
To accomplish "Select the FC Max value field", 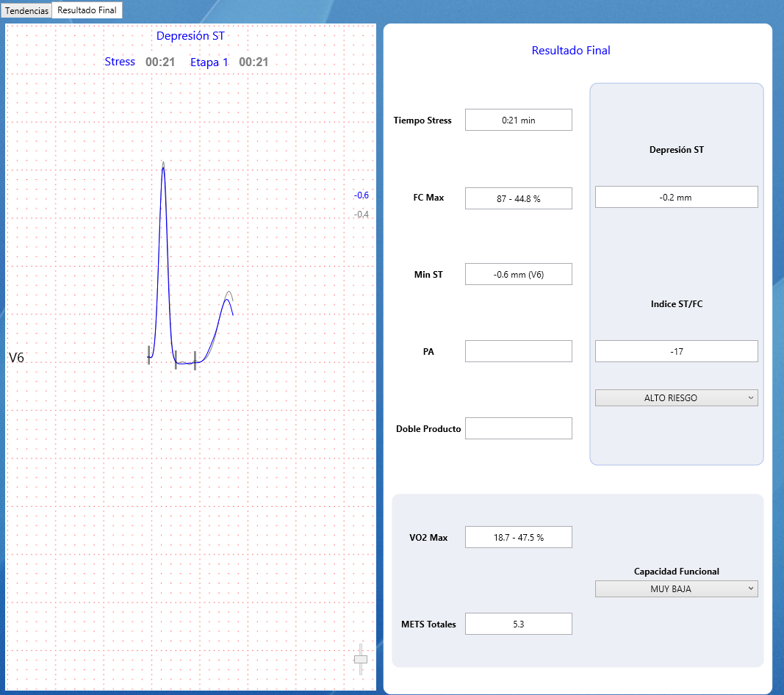I will pyautogui.click(x=518, y=198).
